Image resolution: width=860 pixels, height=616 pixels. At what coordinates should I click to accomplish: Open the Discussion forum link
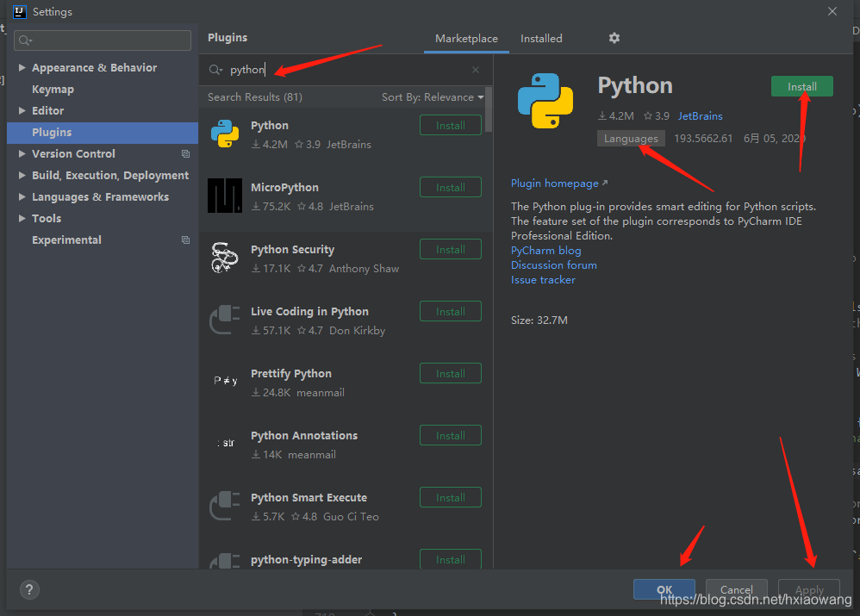554,265
